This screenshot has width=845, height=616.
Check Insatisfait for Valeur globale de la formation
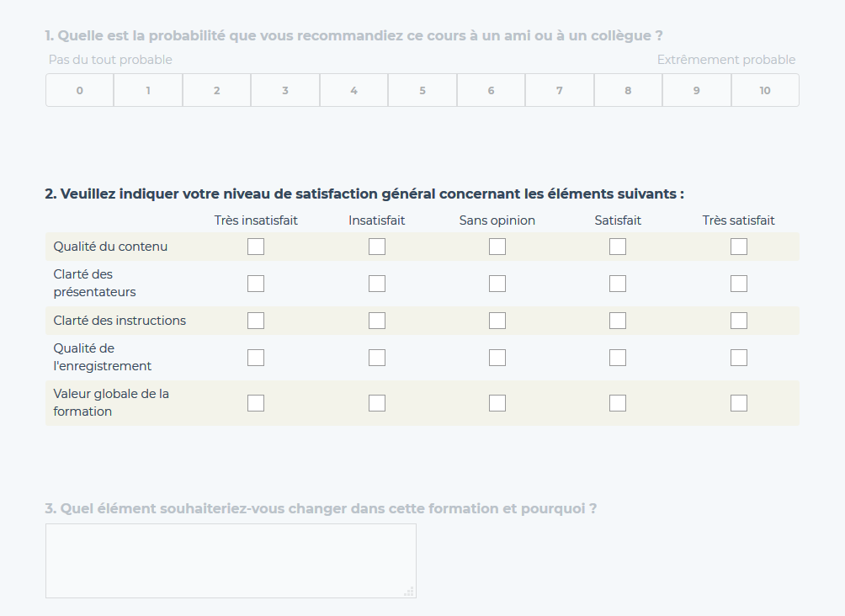376,402
